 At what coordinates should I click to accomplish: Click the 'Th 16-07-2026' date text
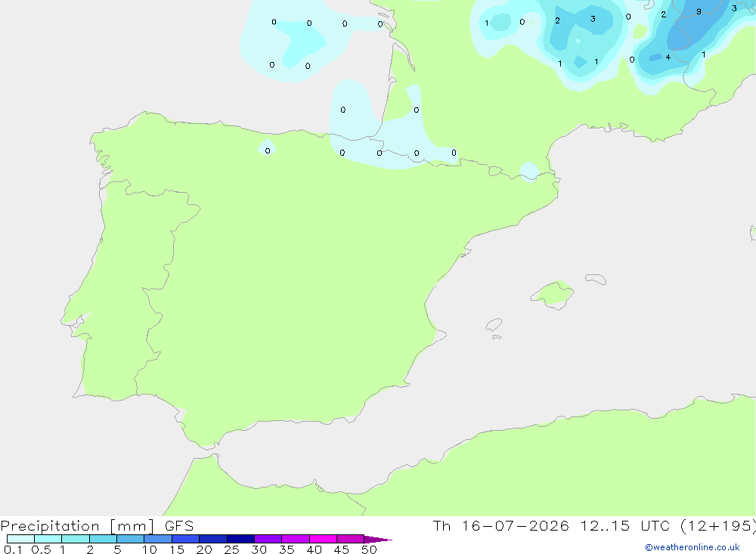[x=500, y=525]
